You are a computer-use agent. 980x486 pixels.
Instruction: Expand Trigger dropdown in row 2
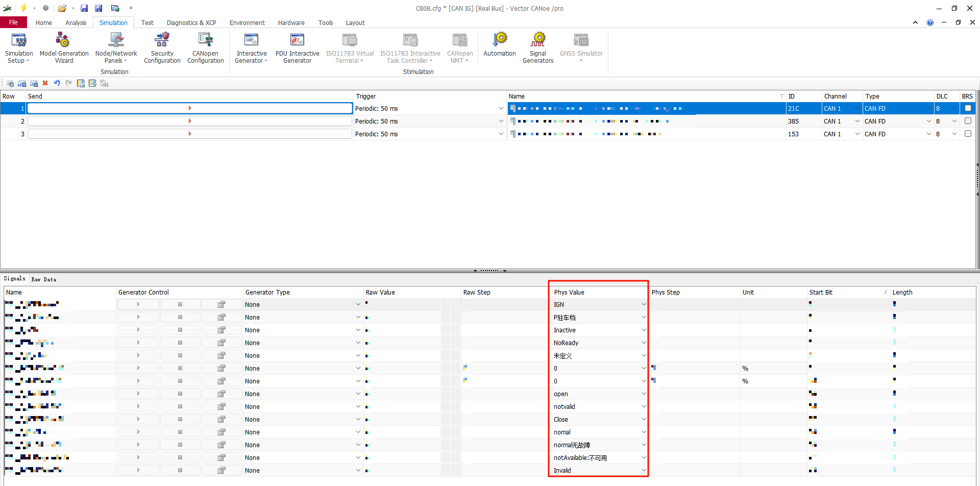[x=501, y=121]
